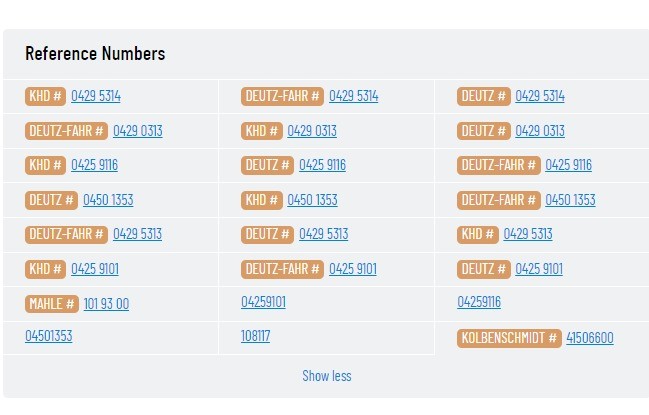Image resolution: width=649 pixels, height=415 pixels.
Task: Open the unlabeled 04259116 reference link
Action: pyautogui.click(x=479, y=302)
